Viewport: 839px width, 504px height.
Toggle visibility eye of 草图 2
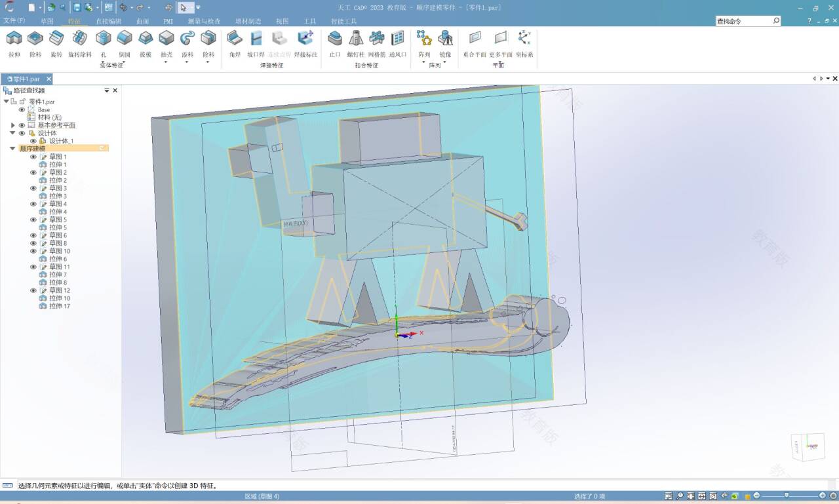point(33,172)
